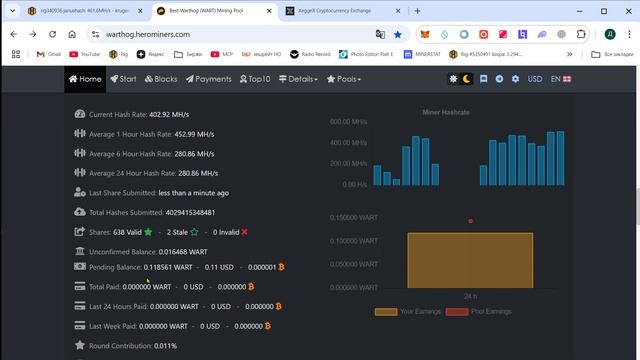Image resolution: width=640 pixels, height=360 pixels.
Task: Close the Best Warthog Mining Pool tab
Action: click(269, 11)
